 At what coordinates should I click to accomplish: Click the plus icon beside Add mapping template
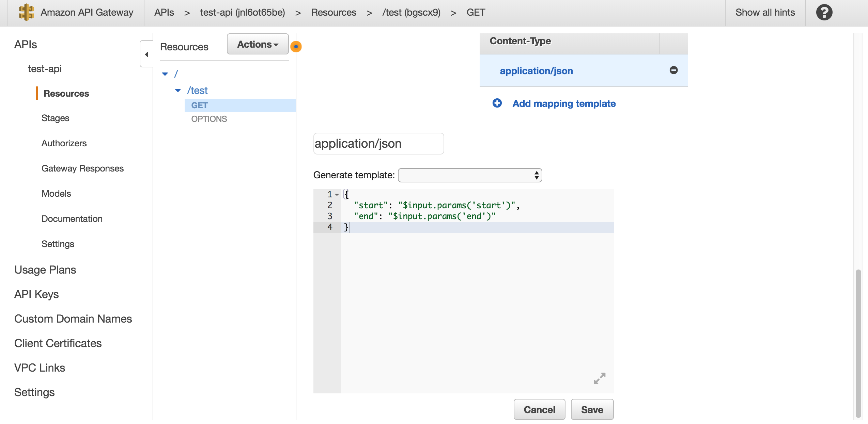coord(497,103)
